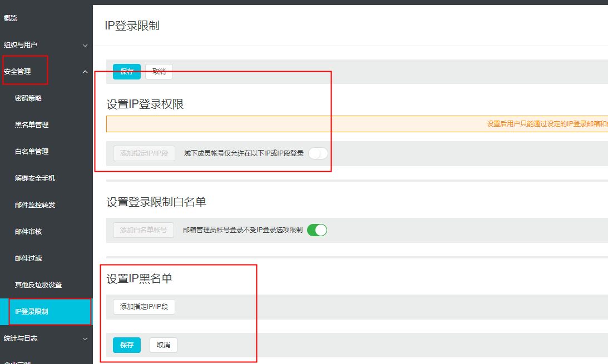The height and width of the screenshot is (364, 608).
Task: Click the 保存 button below 设置IP黑名单
Action: (x=127, y=345)
